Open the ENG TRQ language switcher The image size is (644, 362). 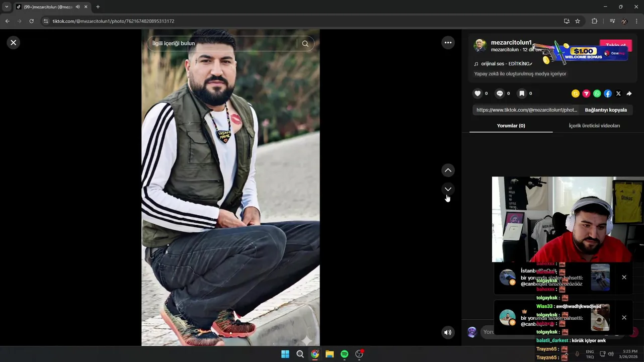click(x=590, y=354)
